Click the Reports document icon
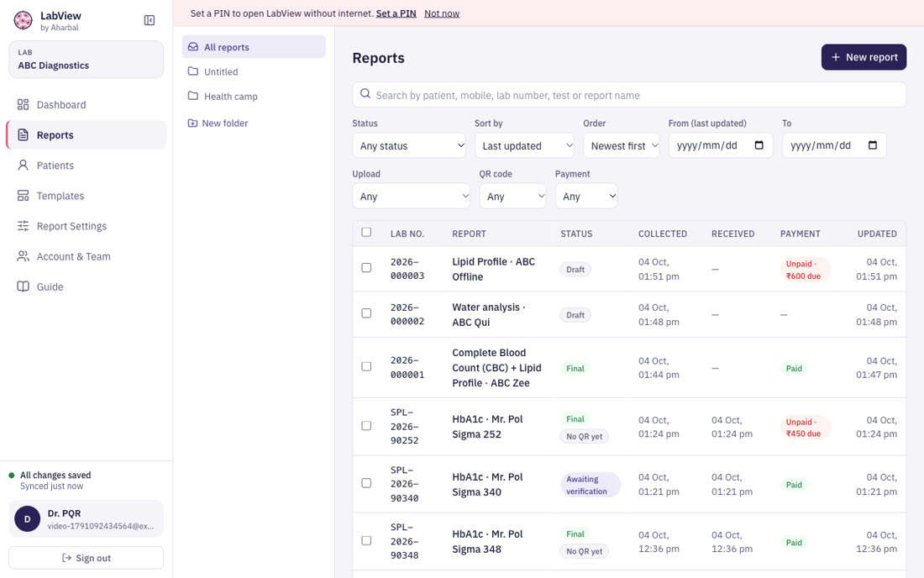Viewport: 924px width, 578px height. pyautogui.click(x=23, y=135)
